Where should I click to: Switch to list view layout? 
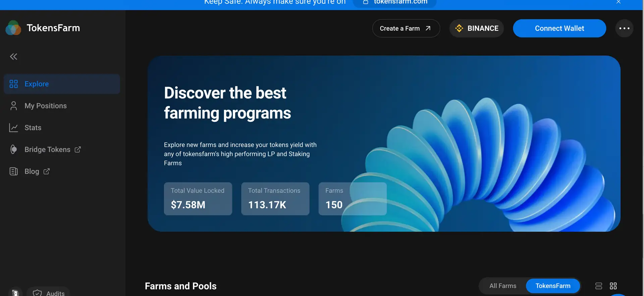click(x=599, y=286)
